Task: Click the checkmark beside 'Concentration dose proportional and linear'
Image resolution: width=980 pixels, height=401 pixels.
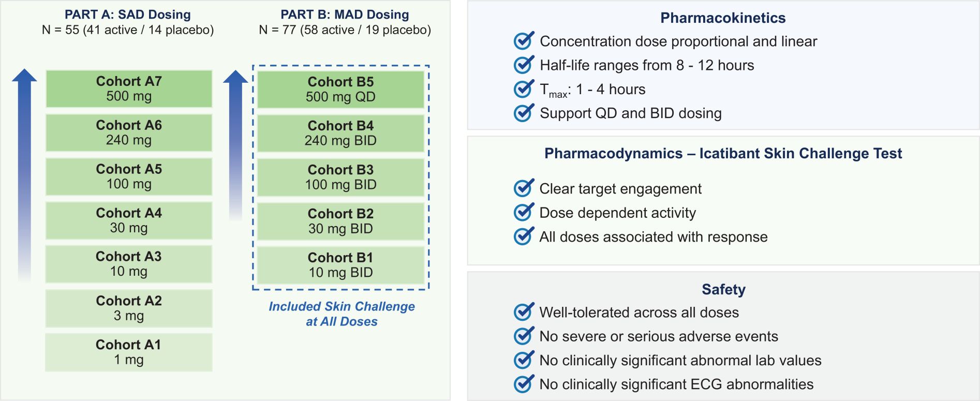Action: 523,41
